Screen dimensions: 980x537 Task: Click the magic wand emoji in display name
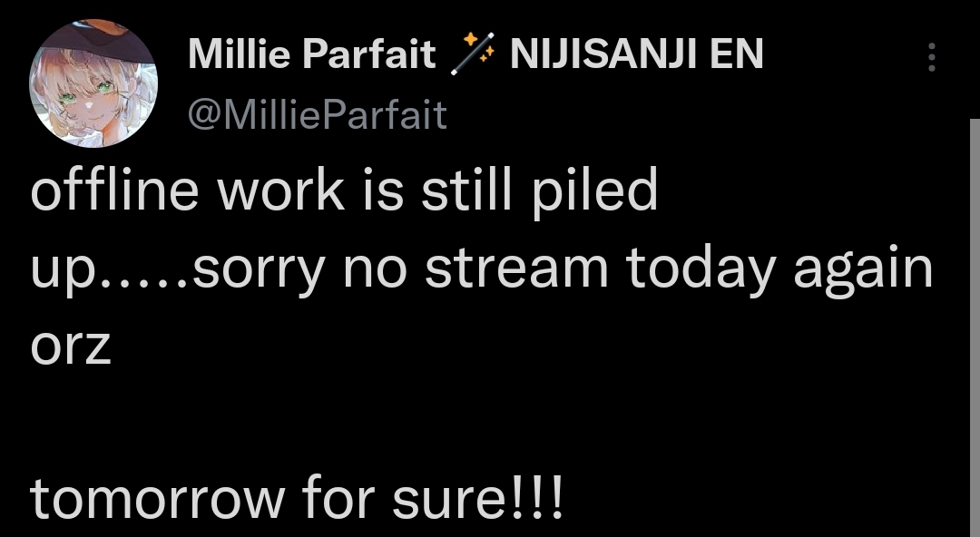(473, 54)
